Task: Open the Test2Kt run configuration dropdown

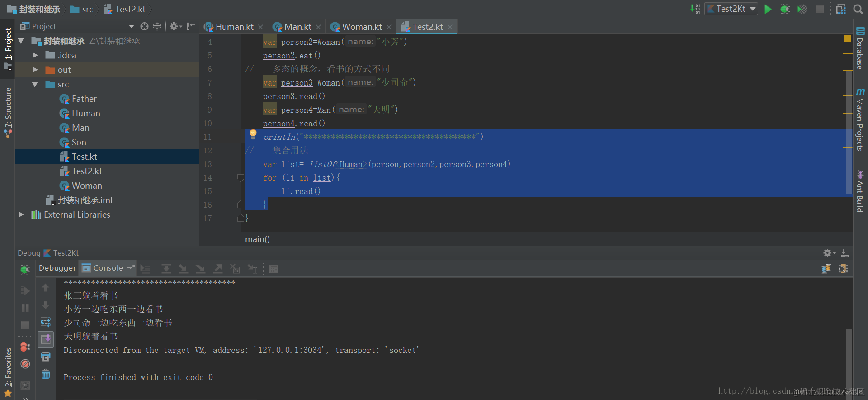Action: coord(731,9)
